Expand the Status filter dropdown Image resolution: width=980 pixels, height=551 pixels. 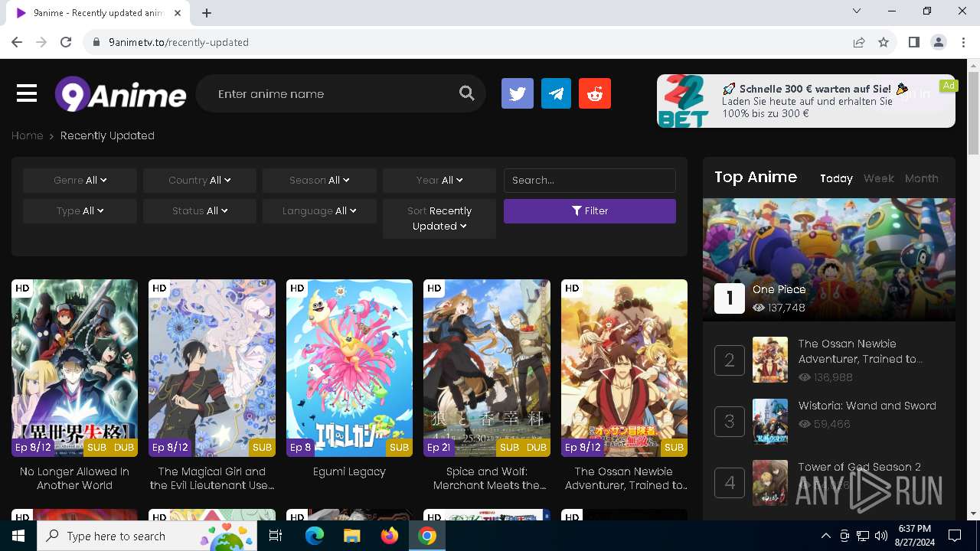tap(199, 211)
